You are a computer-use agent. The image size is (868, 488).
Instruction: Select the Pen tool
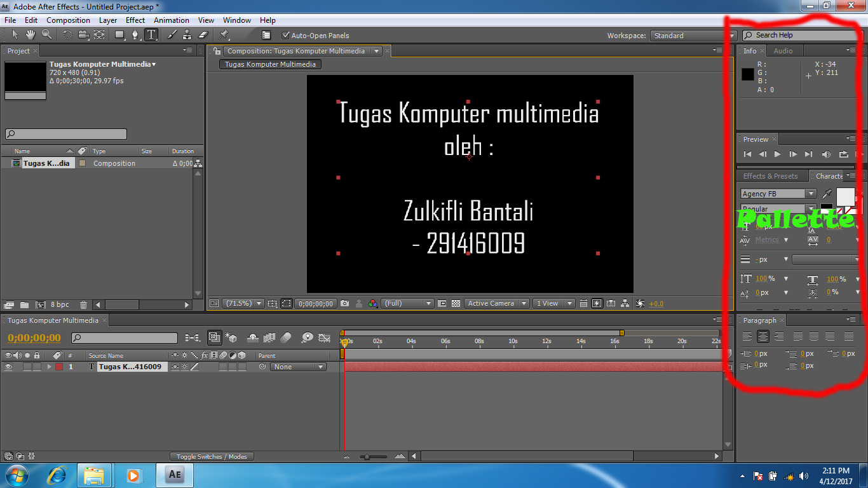(x=135, y=35)
